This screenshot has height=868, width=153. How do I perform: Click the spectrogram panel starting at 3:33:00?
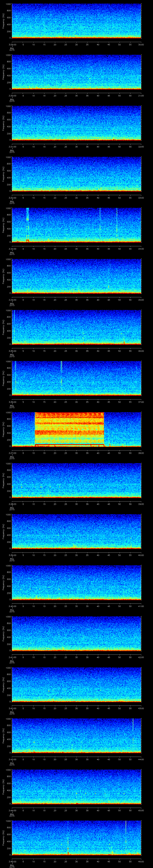point(76,225)
